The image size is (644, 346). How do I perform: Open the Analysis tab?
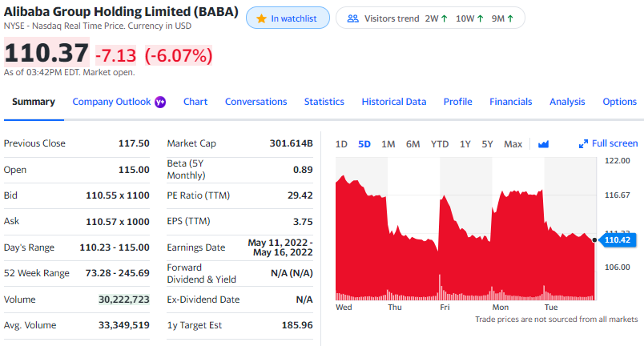(567, 102)
